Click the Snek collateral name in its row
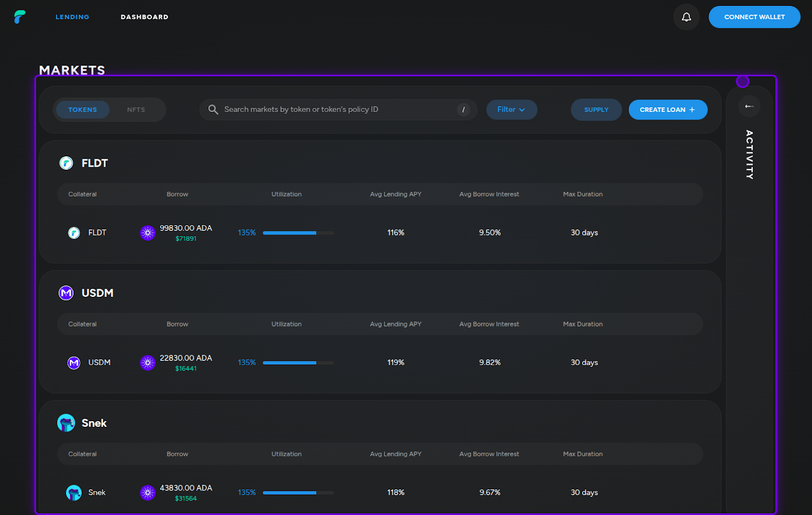This screenshot has width=812, height=515. tap(97, 493)
